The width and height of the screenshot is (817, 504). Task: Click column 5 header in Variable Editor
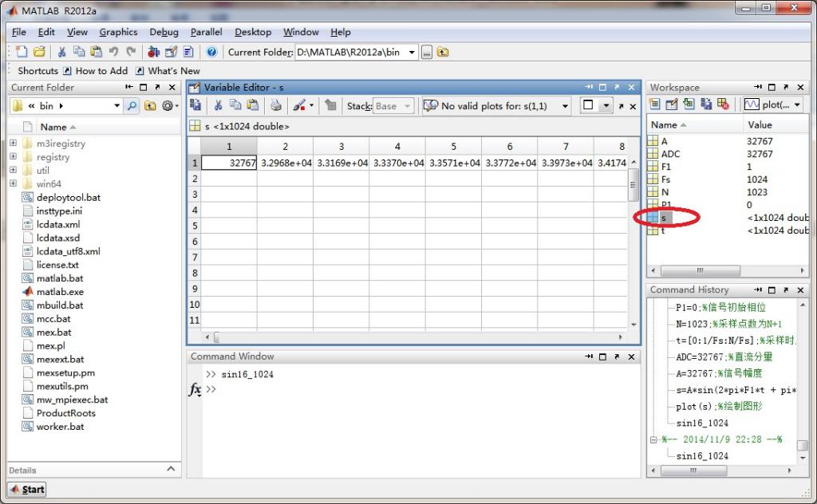point(453,146)
